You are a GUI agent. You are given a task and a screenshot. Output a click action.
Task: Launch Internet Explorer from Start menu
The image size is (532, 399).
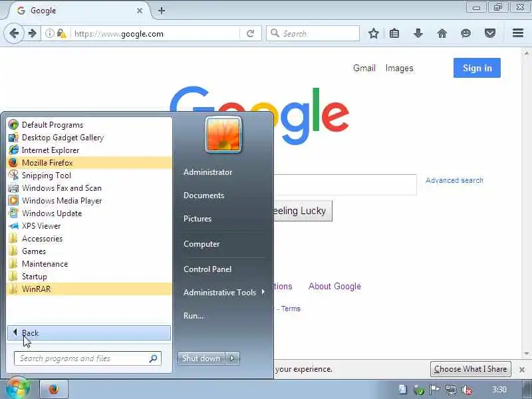[x=89, y=150]
